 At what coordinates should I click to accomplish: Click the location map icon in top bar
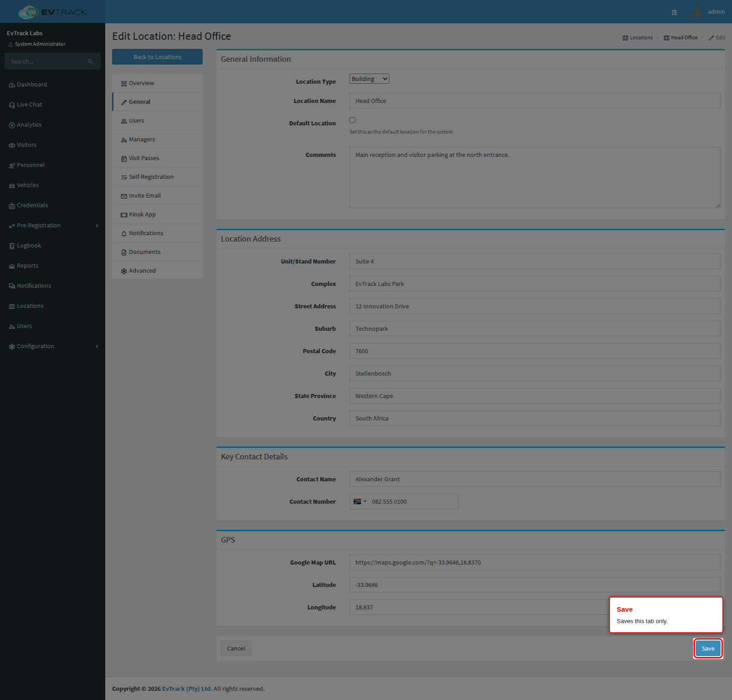pyautogui.click(x=674, y=12)
